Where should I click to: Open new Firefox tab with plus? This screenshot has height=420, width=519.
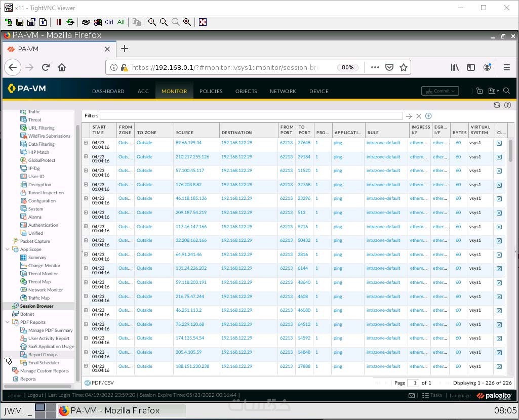pos(125,49)
